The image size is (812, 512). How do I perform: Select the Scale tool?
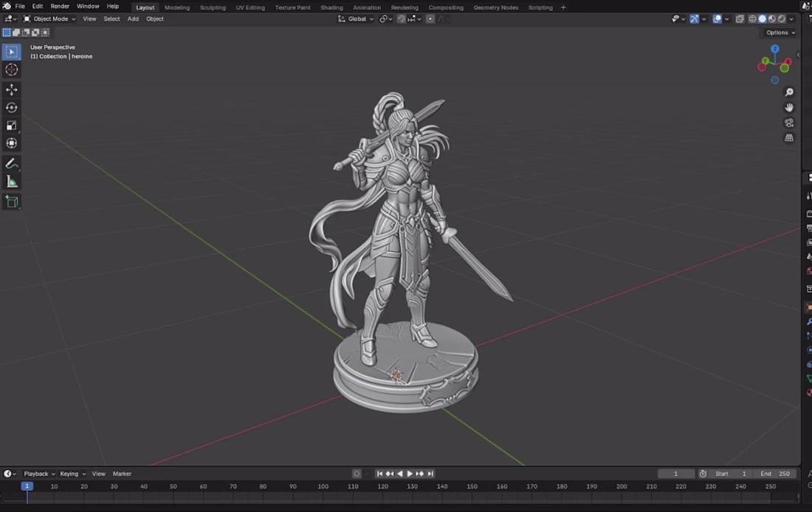point(11,126)
